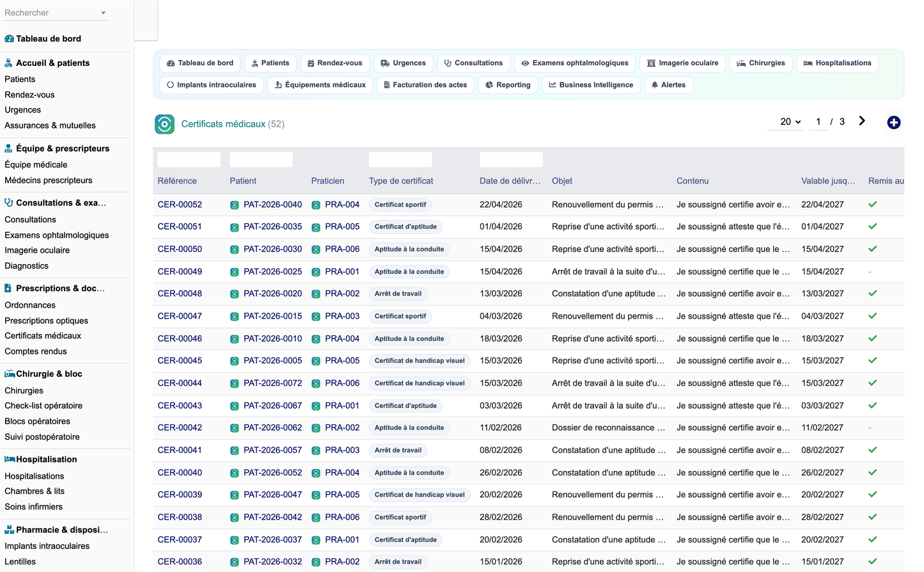The image size is (924, 572).
Task: Click patient icon beside PAT-2026-0032
Action: (235, 562)
